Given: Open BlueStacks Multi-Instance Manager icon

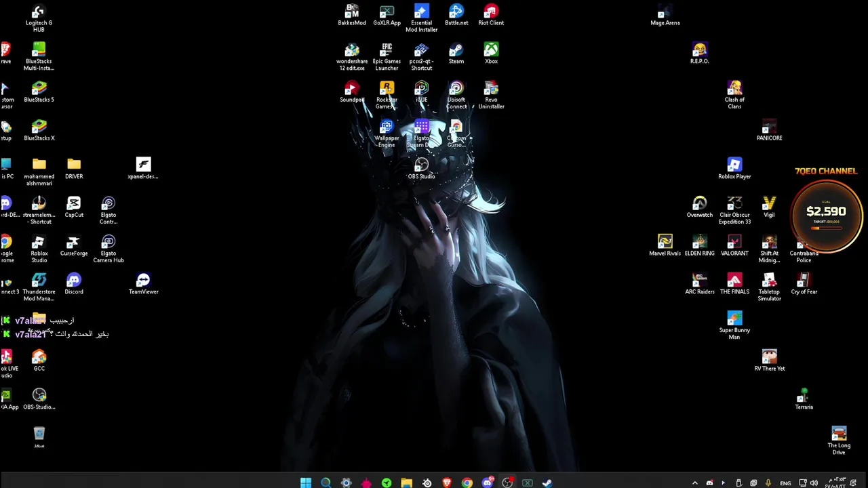Looking at the screenshot, I should pos(39,57).
